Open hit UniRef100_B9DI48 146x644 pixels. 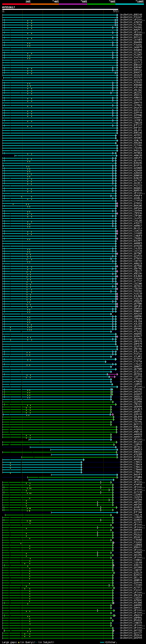click(131, 15)
